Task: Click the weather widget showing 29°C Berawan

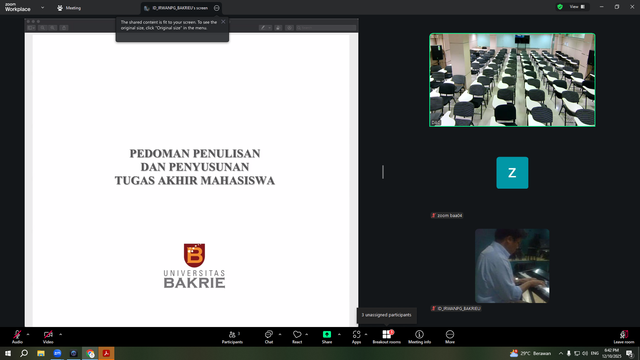Action: click(x=531, y=353)
